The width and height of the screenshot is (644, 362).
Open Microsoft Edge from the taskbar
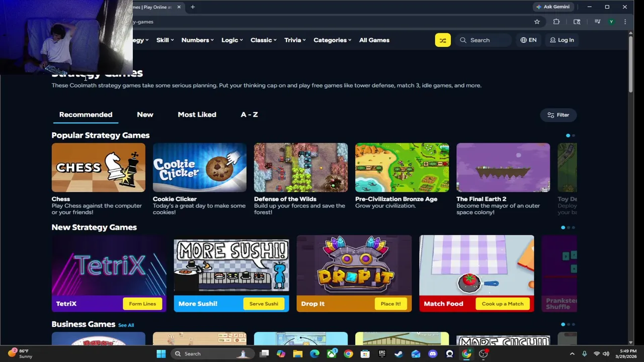314,354
